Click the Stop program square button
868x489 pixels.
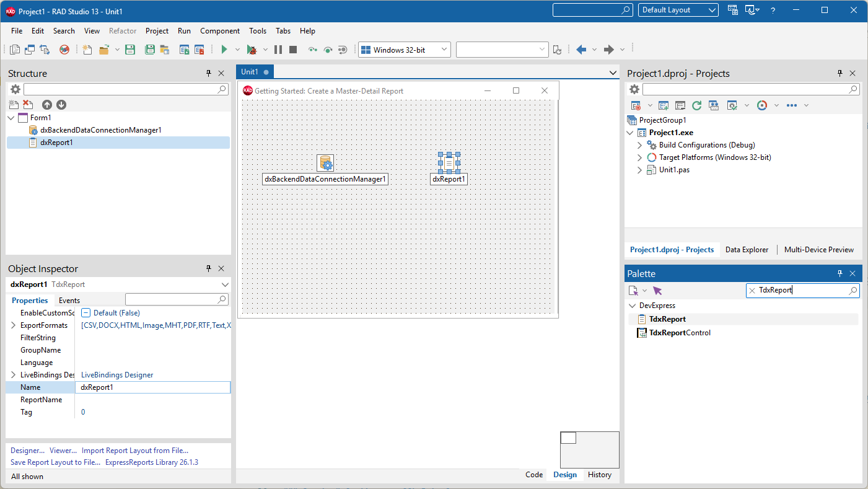(x=293, y=50)
